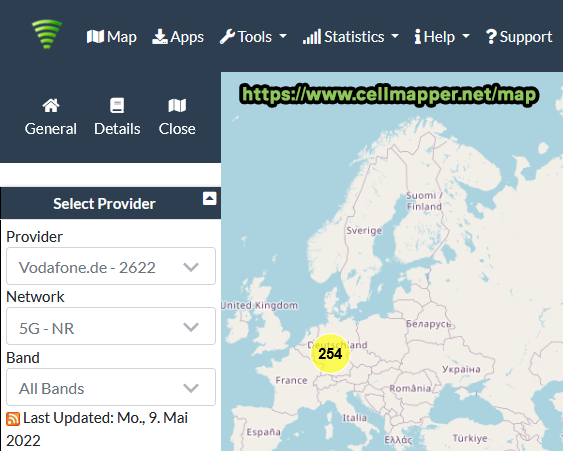Open the Network dropdown 5G - NR

111,326
